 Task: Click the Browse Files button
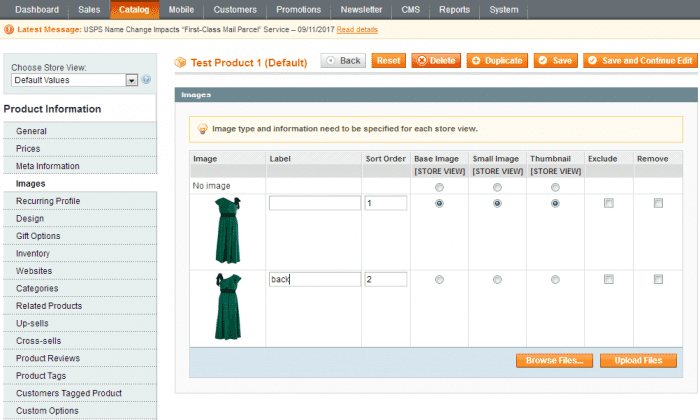point(555,360)
